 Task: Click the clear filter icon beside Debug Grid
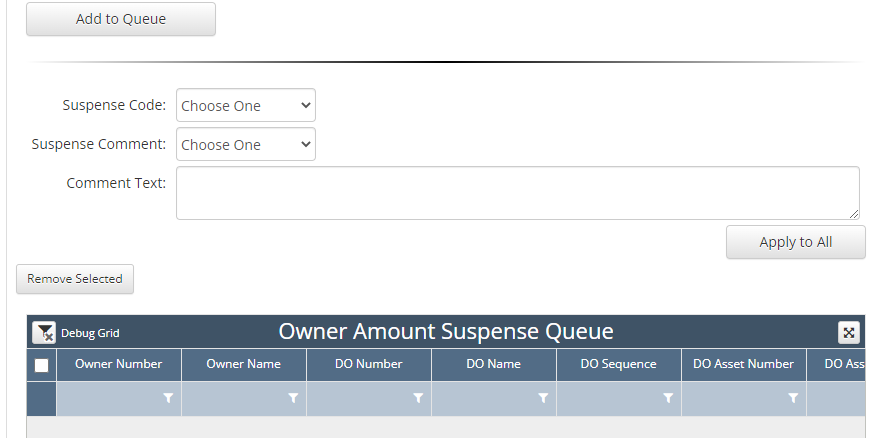(43, 333)
